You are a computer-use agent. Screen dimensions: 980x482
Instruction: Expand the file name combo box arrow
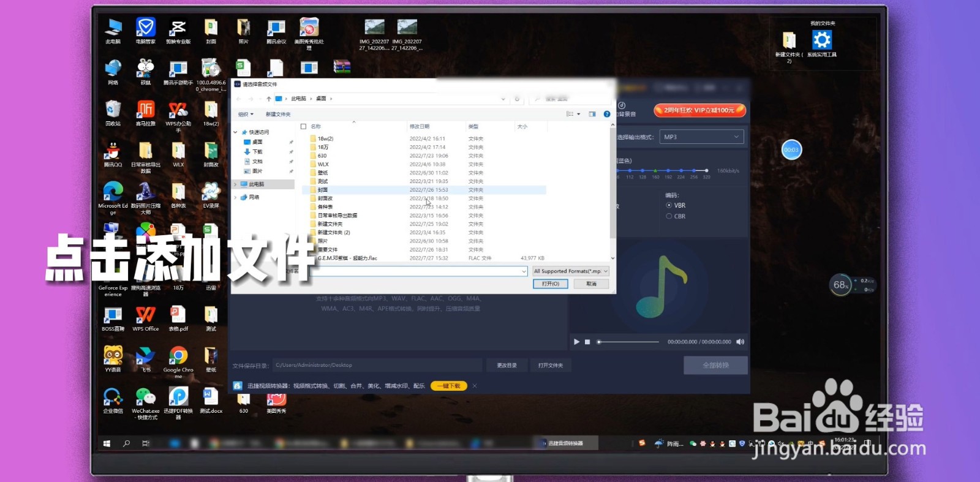(524, 271)
